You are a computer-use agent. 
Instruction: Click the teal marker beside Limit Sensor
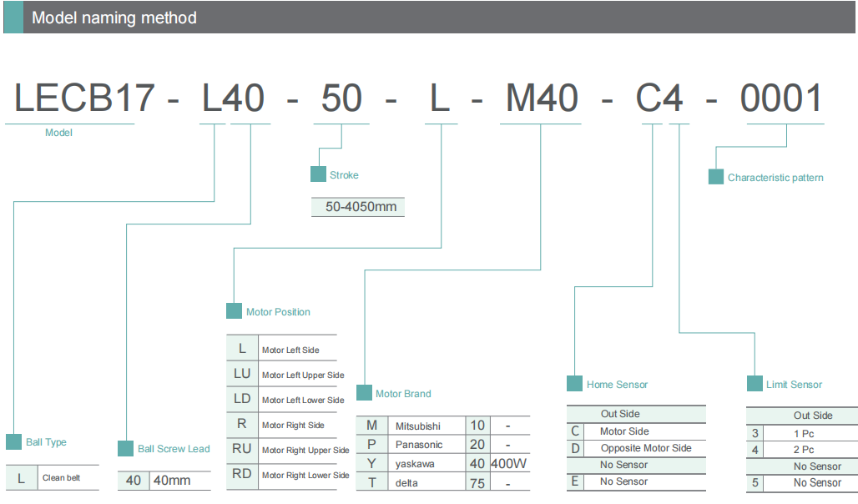tap(755, 384)
